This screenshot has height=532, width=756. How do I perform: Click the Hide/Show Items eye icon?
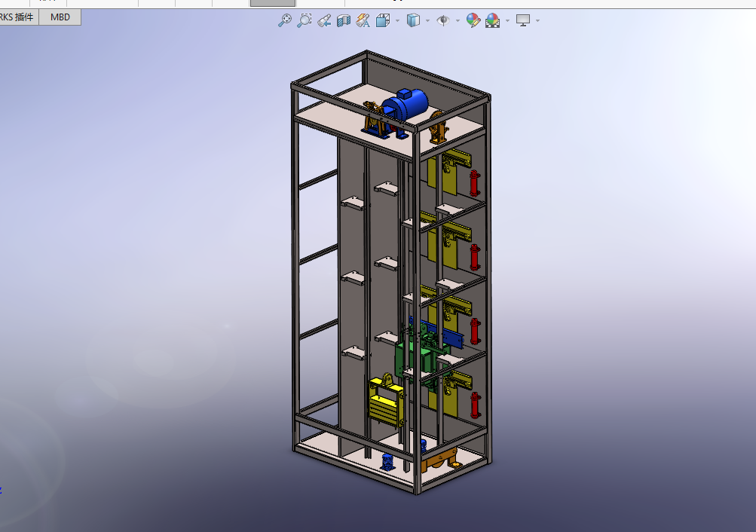pos(443,20)
